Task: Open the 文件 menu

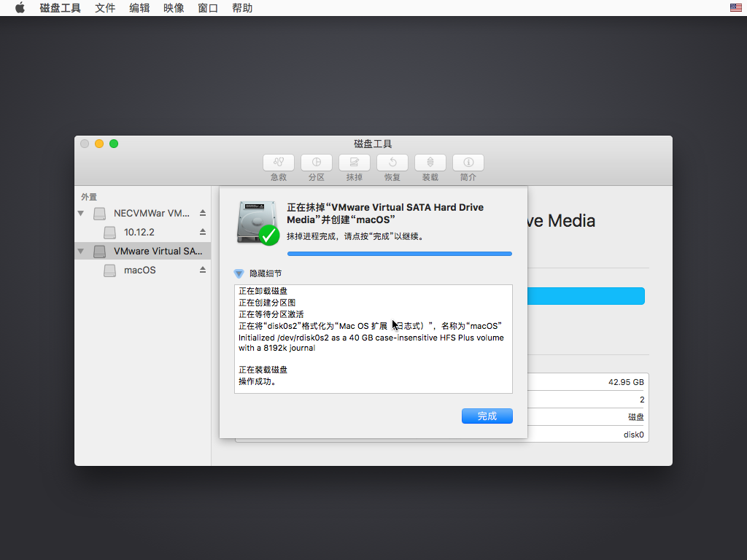Action: coord(105,8)
